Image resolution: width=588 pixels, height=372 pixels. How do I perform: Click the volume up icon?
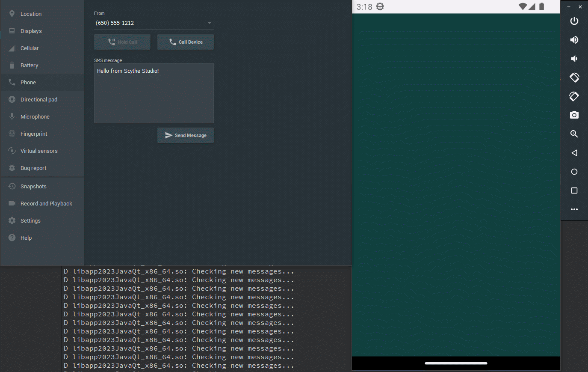pyautogui.click(x=574, y=40)
